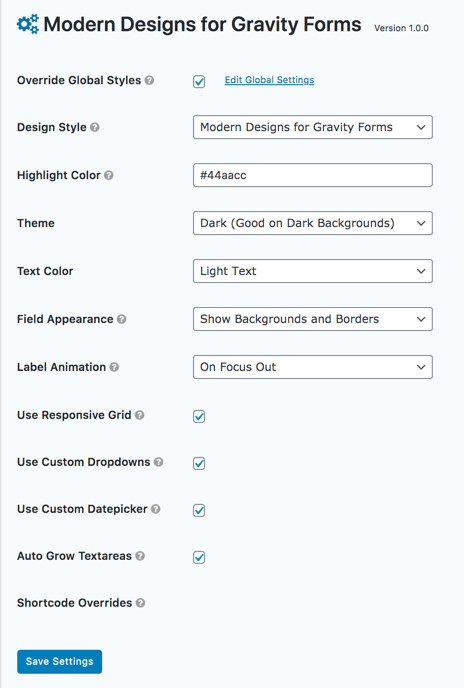
Task: Toggle the Use Responsive Grid checkbox
Action: (199, 416)
